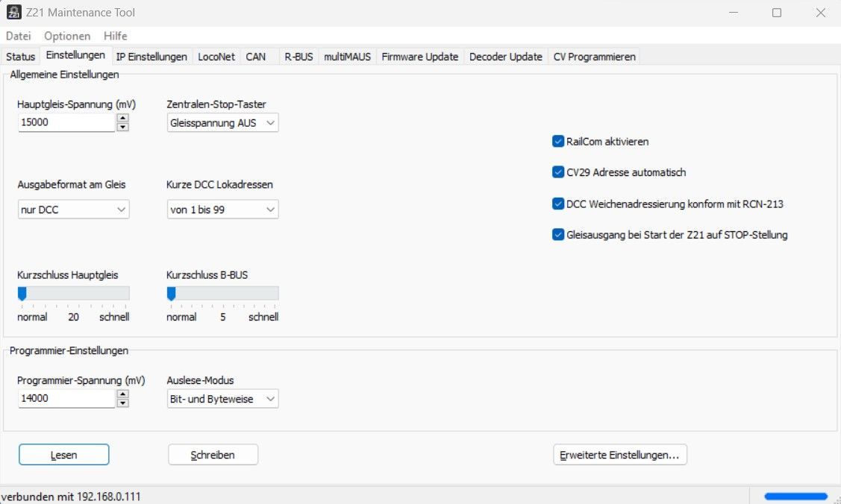841x504 pixels.
Task: Click the Kurzschluss B-BUS slider thumb
Action: coord(171,294)
